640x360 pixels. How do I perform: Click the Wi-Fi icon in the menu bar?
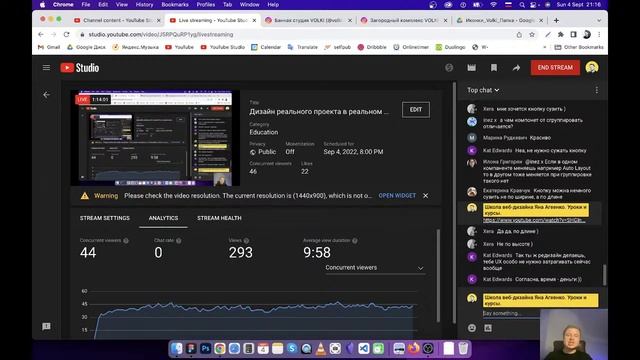pyautogui.click(x=493, y=5)
